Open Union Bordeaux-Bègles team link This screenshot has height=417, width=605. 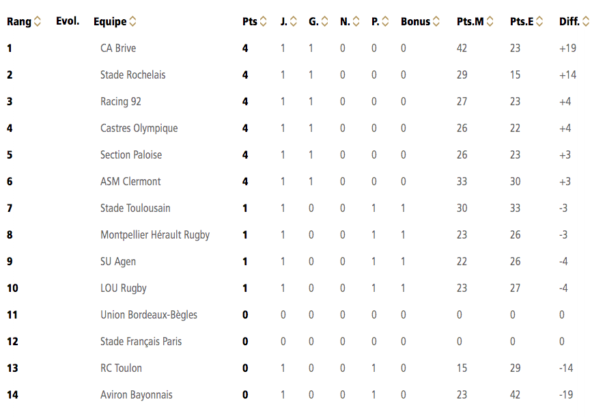tap(149, 315)
